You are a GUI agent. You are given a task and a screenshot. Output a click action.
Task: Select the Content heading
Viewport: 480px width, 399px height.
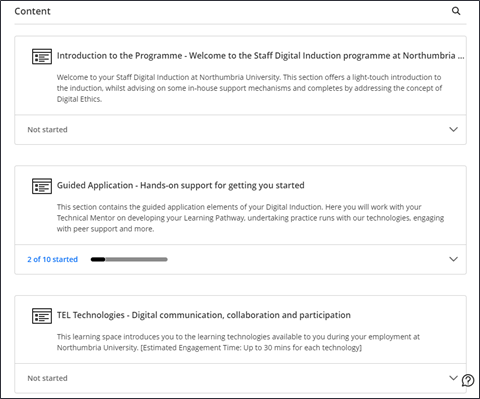pyautogui.click(x=32, y=11)
